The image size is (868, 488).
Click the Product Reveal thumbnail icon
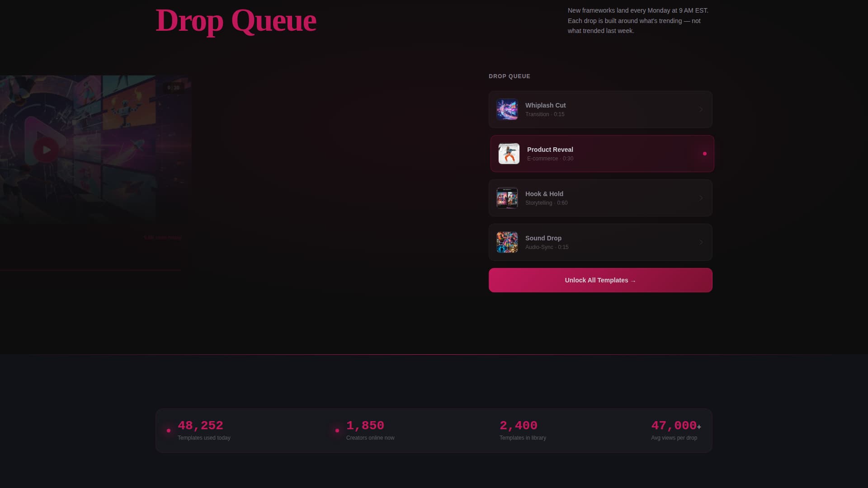pyautogui.click(x=509, y=154)
